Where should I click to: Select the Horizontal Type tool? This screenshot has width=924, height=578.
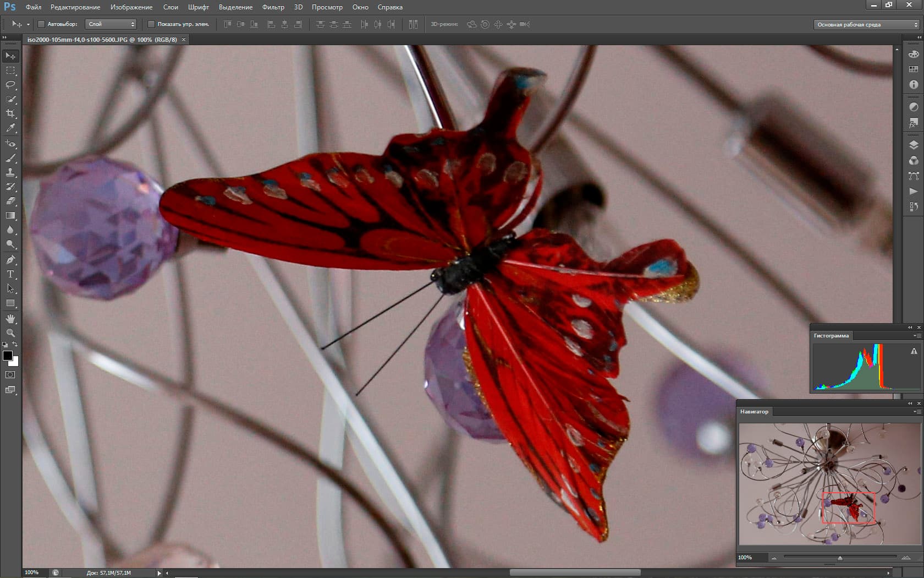[x=10, y=274]
